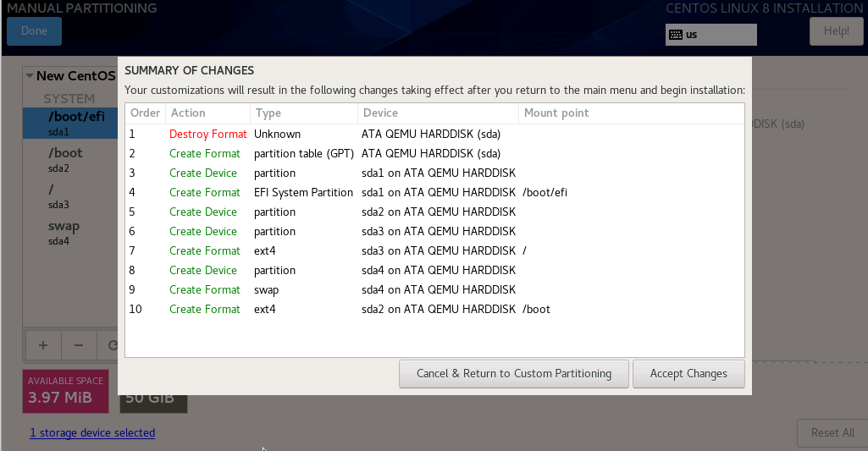Click row 6 Create Device action
Viewport: 868px width, 451px height.
tap(203, 231)
